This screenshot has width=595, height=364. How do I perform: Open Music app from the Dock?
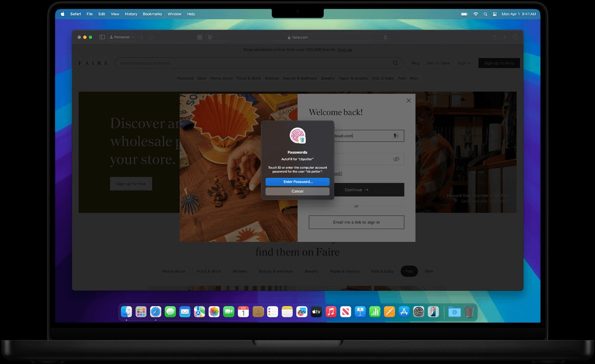tap(331, 312)
